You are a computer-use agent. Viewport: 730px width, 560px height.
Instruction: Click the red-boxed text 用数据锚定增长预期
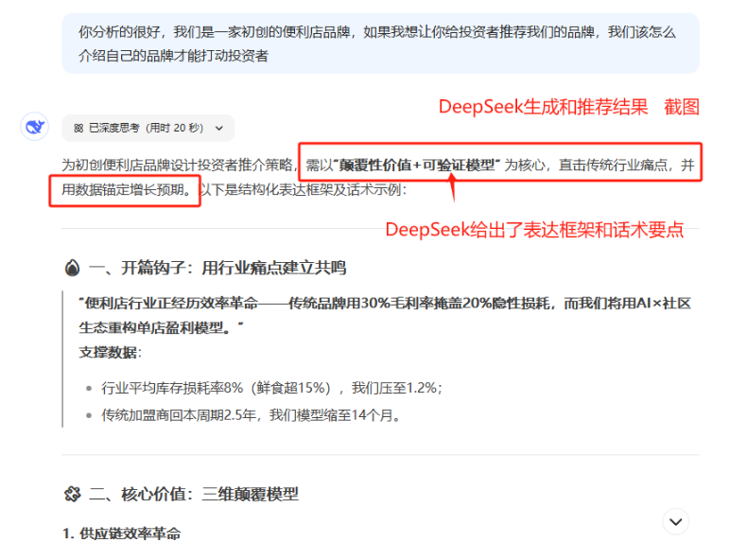pyautogui.click(x=126, y=189)
